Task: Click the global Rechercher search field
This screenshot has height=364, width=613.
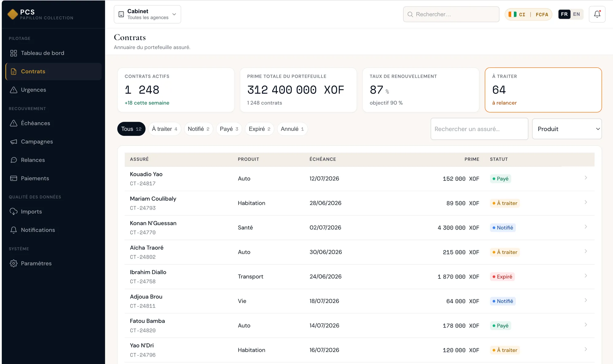Action: [451, 14]
